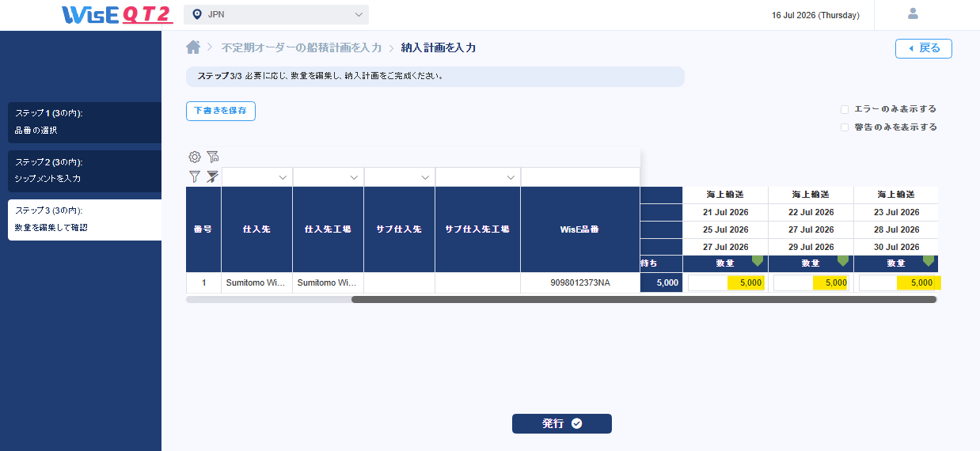Image resolution: width=980 pixels, height=451 pixels.
Task: Expand the 仕入先 filter dropdown
Action: pyautogui.click(x=257, y=177)
